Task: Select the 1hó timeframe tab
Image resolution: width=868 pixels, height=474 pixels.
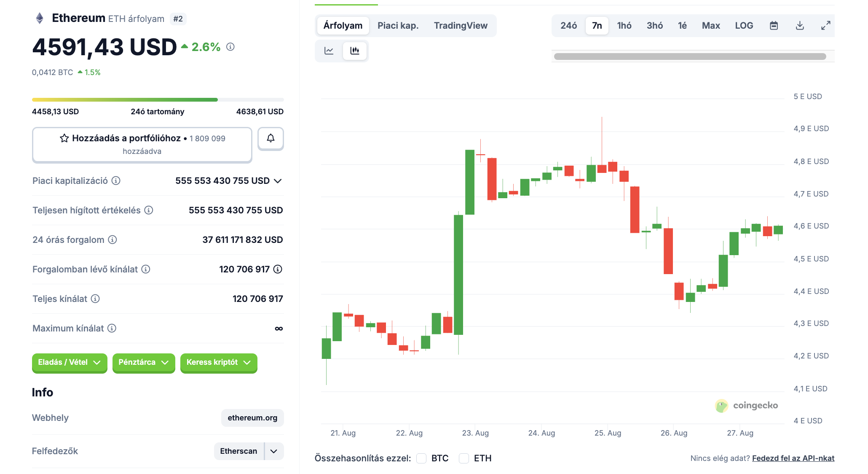Action: [624, 25]
